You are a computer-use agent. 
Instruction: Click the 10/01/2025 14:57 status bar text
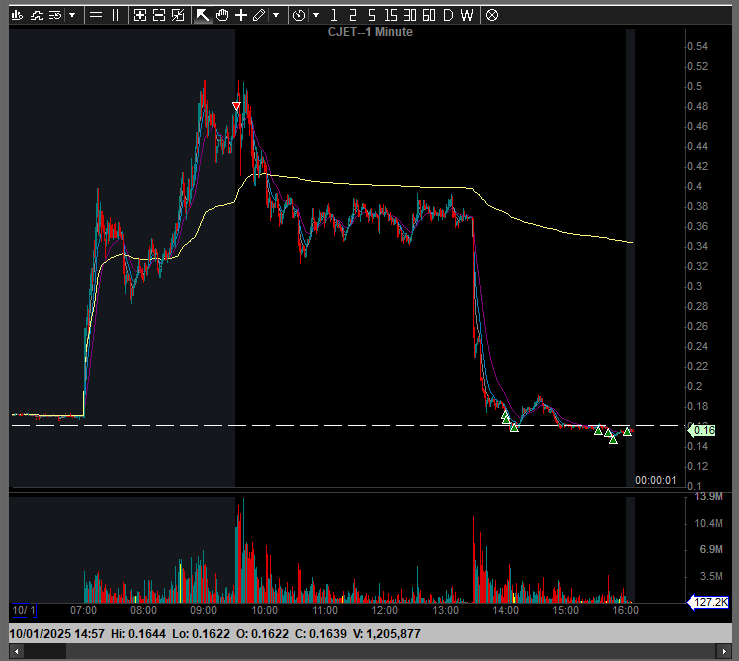pyautogui.click(x=57, y=634)
